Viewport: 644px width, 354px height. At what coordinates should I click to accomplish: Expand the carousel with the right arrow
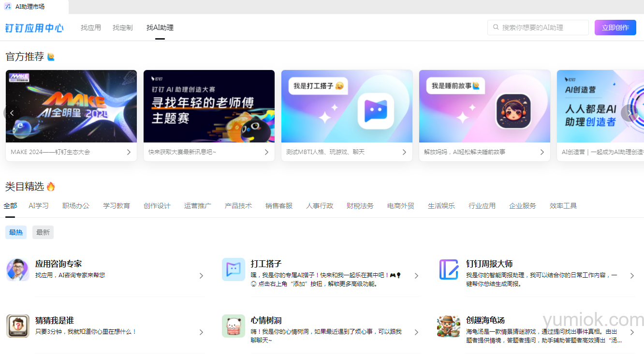pos(629,113)
